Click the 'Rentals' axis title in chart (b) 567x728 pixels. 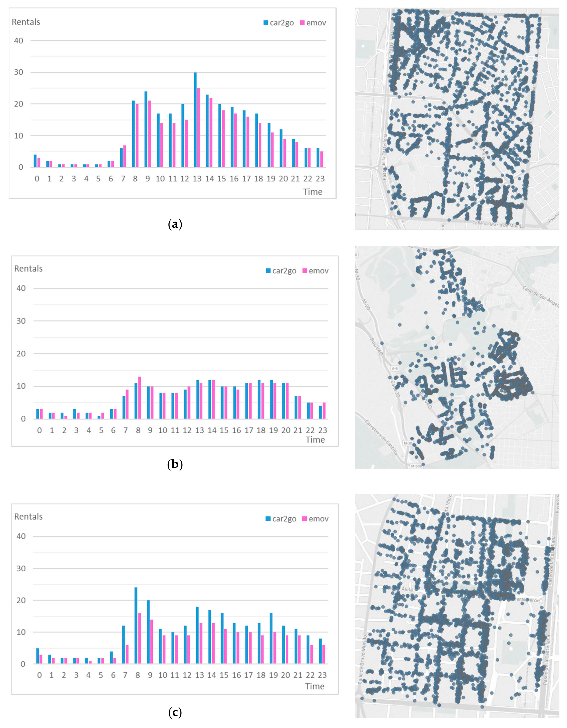(28, 269)
